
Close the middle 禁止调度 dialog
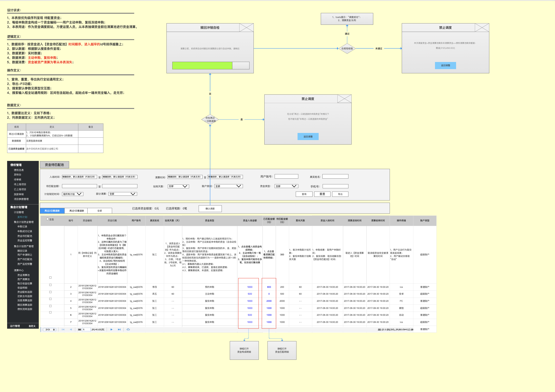[x=344, y=99]
